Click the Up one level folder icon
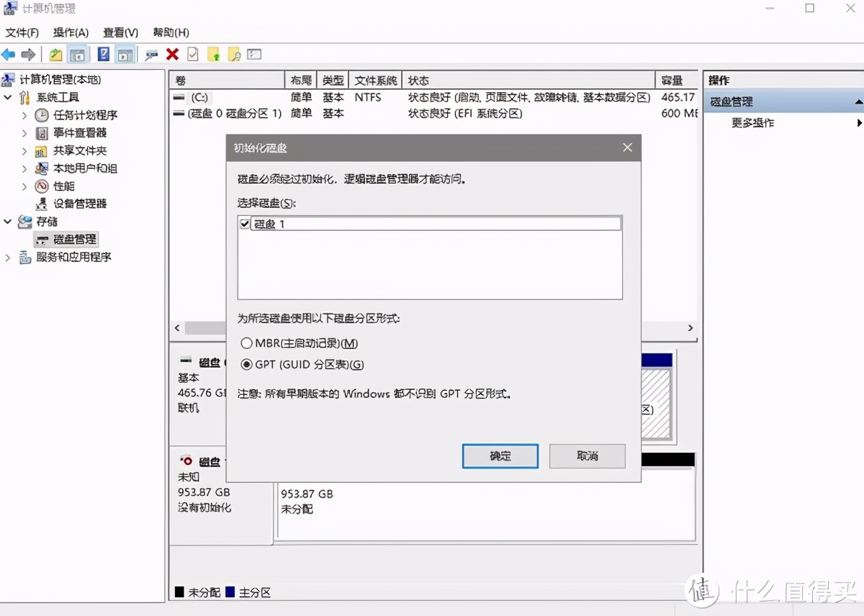The height and width of the screenshot is (616, 864). [x=56, y=55]
